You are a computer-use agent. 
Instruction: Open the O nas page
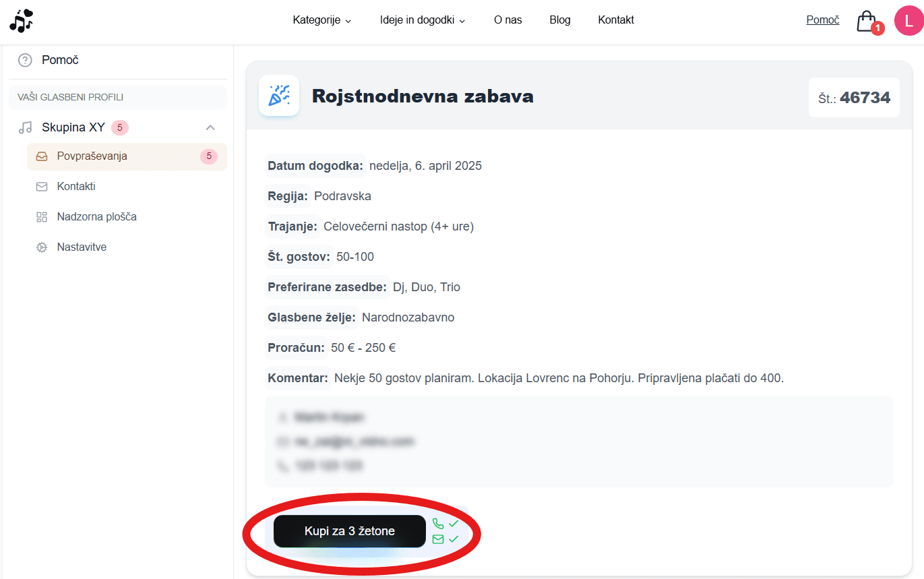coord(507,20)
